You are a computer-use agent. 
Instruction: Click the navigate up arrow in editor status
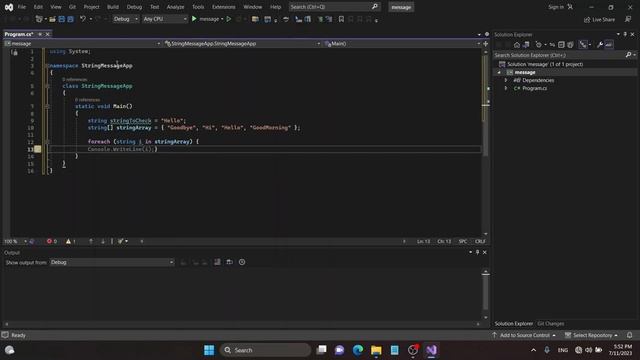91,241
